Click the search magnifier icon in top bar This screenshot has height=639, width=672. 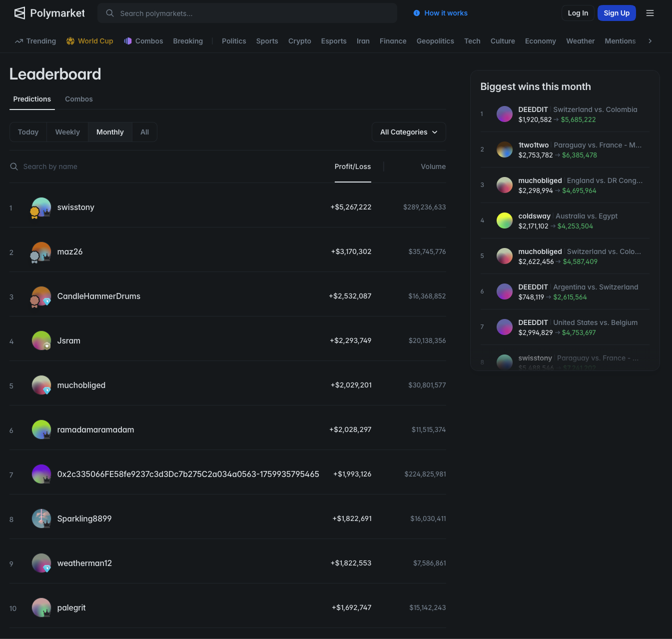(x=110, y=13)
